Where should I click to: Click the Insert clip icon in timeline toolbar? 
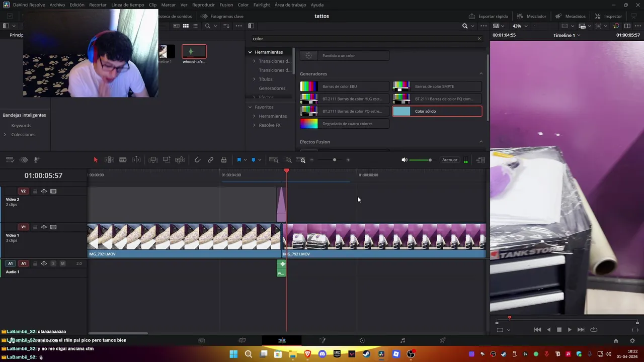[x=153, y=160]
